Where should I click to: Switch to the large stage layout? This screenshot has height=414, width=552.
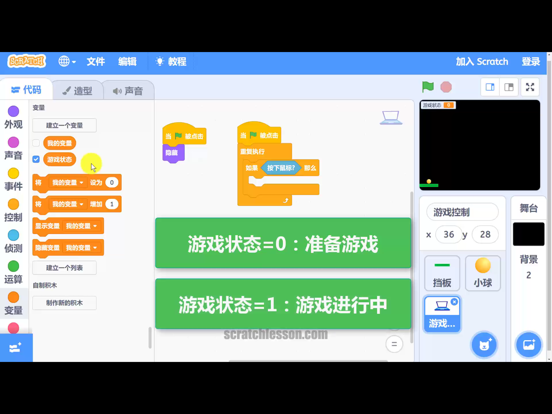pos(509,87)
